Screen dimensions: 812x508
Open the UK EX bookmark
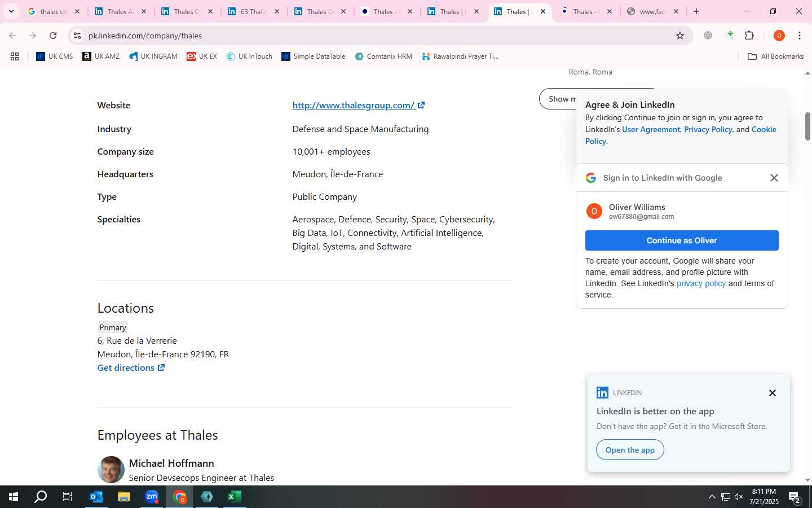tap(202, 56)
